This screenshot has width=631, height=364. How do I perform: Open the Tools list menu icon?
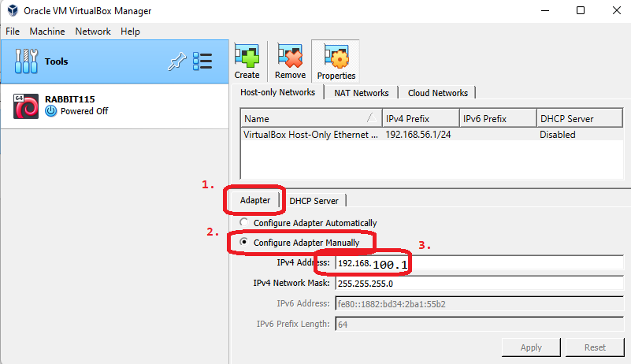point(202,61)
